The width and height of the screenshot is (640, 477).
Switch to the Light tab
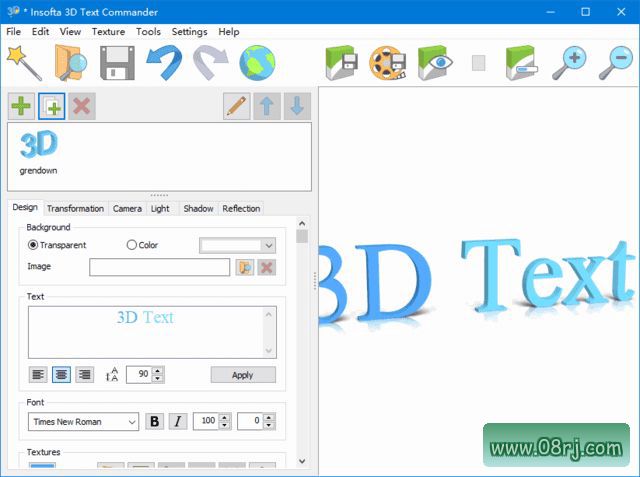point(160,209)
